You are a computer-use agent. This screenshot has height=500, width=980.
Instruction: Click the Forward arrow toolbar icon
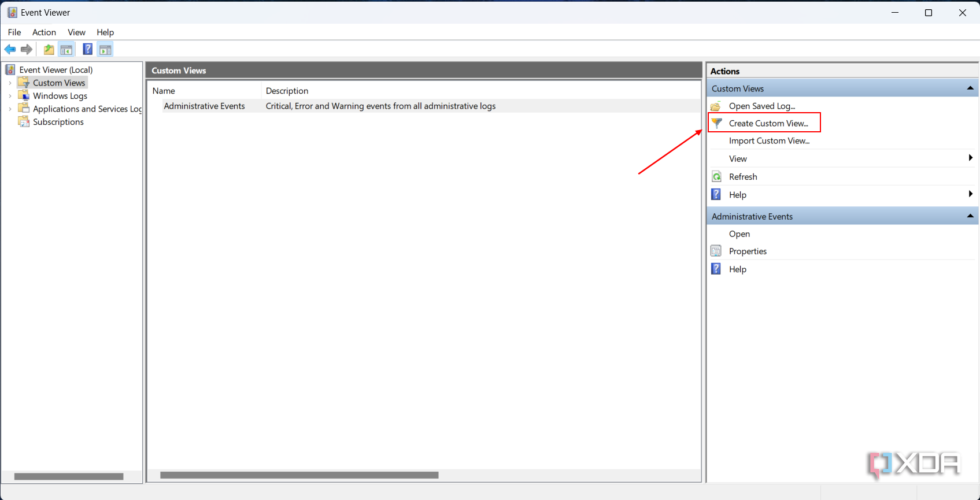[x=27, y=49]
